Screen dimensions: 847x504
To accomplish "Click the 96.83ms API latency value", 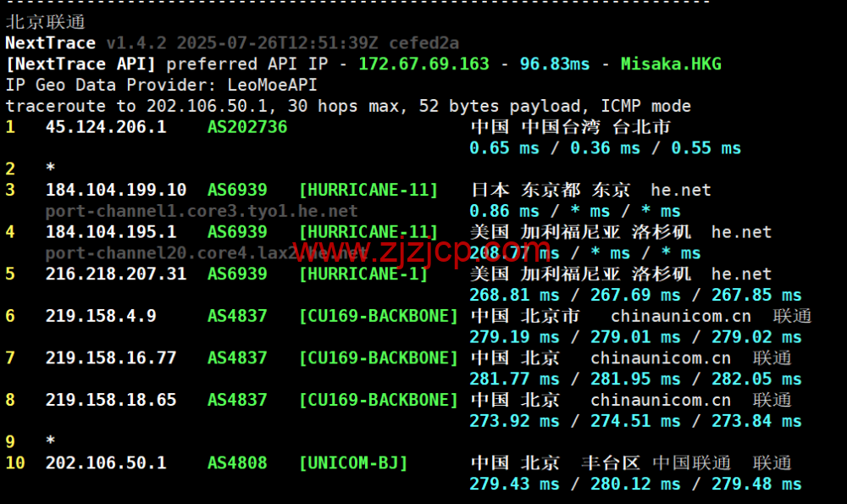I will 555,64.
